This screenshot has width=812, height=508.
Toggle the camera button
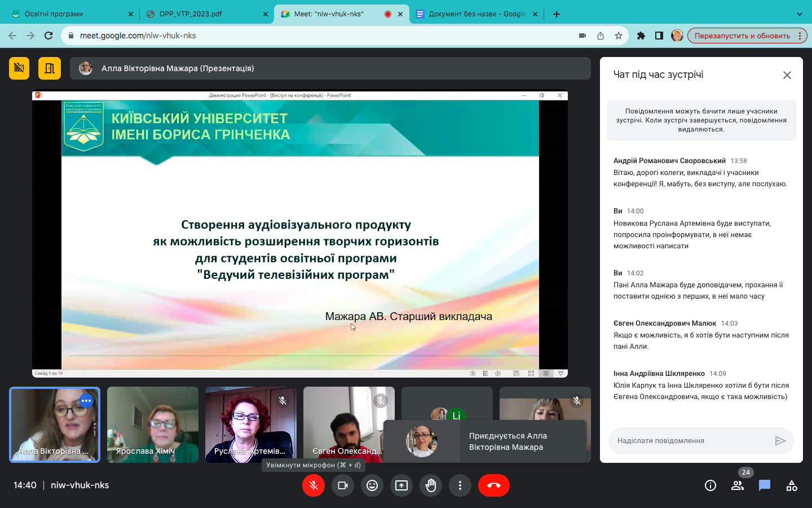coord(343,485)
